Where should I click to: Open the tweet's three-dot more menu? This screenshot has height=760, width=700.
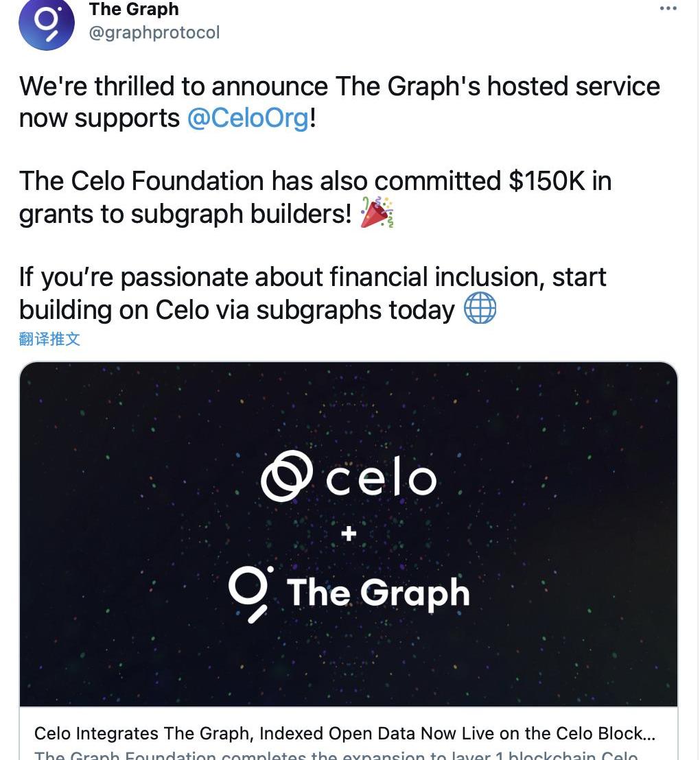[668, 8]
